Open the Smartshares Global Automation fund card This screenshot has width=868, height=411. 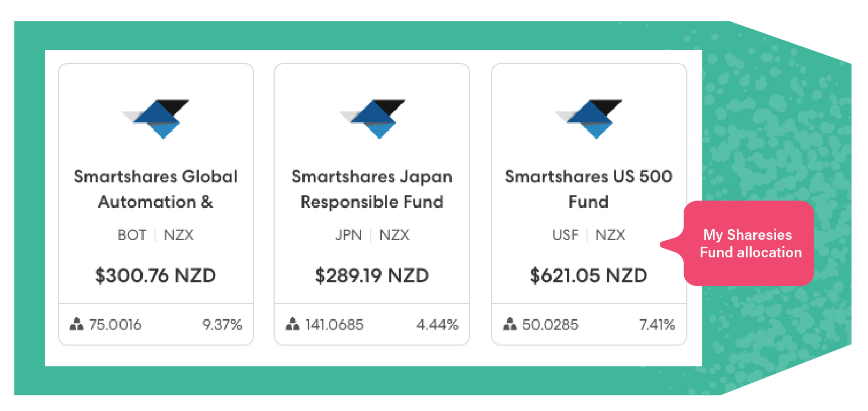[156, 202]
